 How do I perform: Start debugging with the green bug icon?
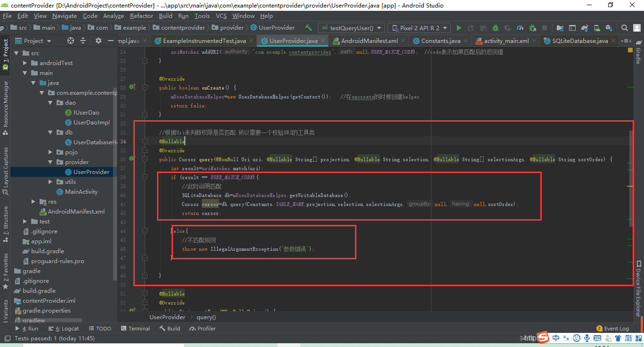(x=495, y=28)
